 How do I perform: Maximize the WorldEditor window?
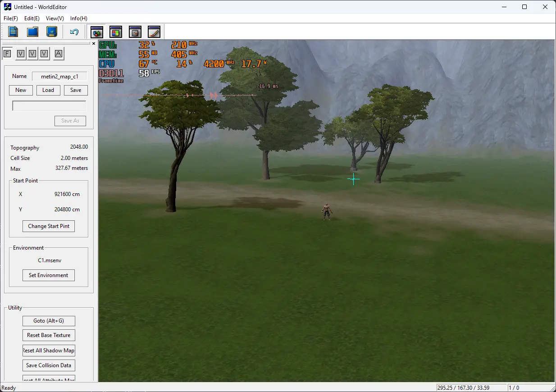[524, 7]
